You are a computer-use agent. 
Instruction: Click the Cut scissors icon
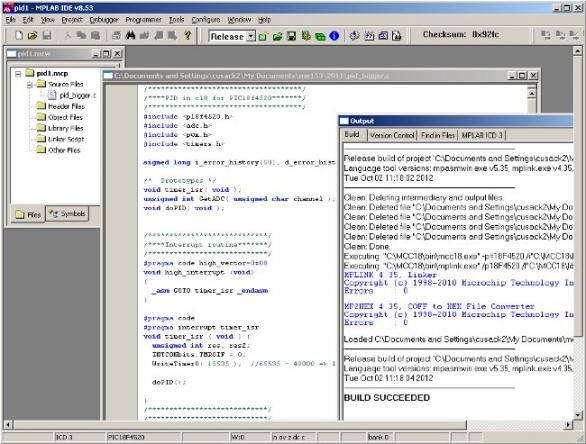coord(68,36)
